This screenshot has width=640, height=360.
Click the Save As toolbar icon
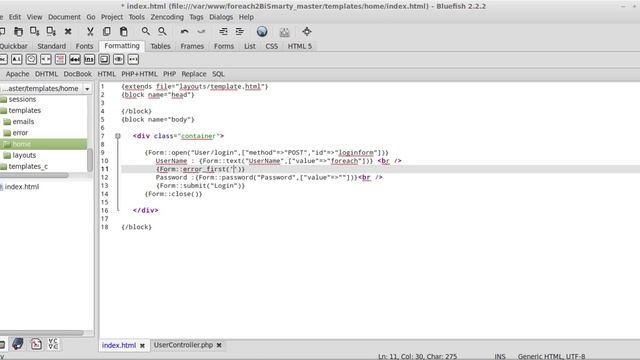click(x=51, y=31)
